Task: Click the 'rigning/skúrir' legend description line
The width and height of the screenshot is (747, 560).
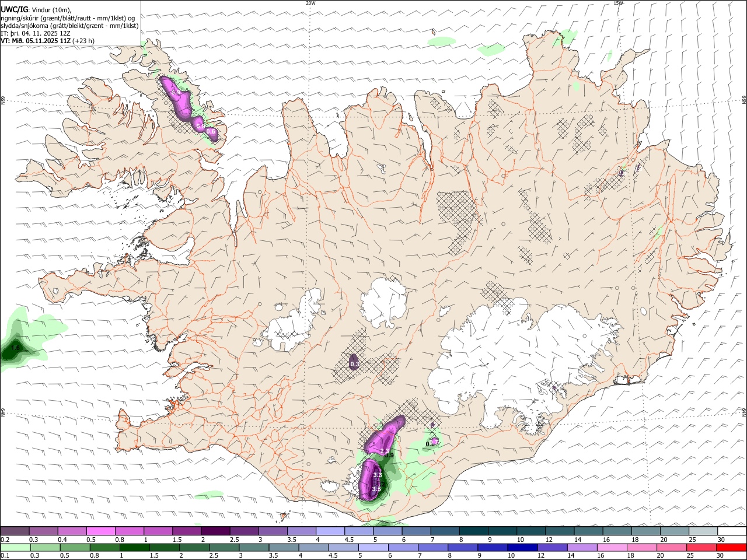Action: pyautogui.click(x=68, y=17)
